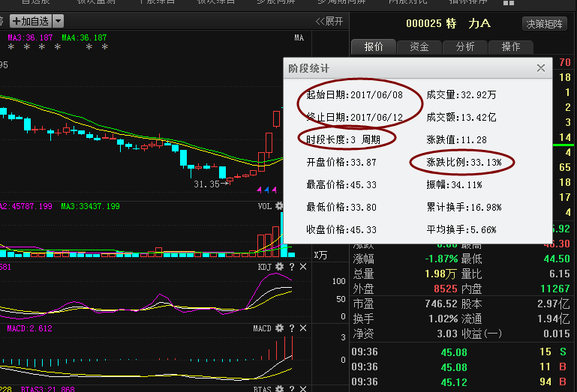This screenshot has height=392, width=577.
Task: Click the MA3:36.187 moving average label
Action: 30,37
